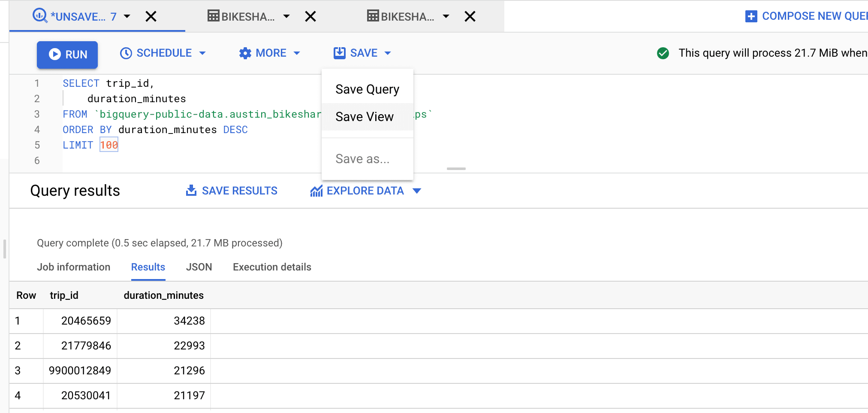Click the Explore Data chart icon
This screenshot has height=413, width=868.
click(316, 191)
